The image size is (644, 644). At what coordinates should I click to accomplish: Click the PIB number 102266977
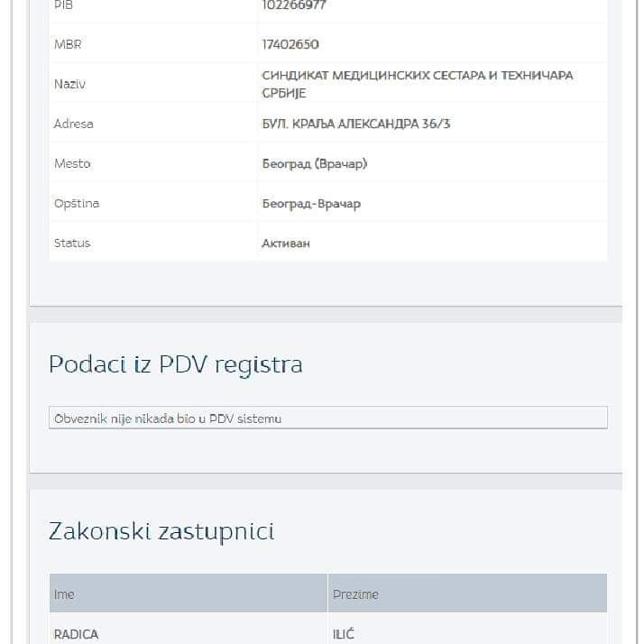[294, 5]
